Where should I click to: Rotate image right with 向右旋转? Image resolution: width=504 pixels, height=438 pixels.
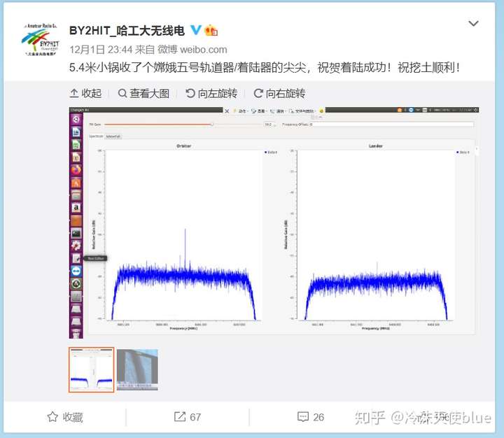[279, 93]
